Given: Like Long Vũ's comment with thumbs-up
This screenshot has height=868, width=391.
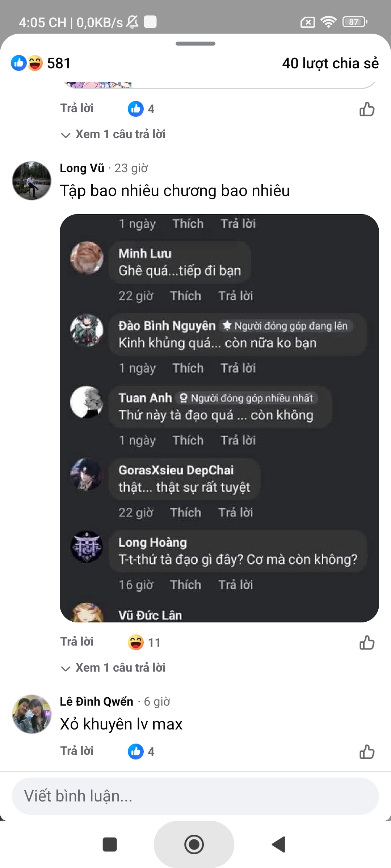Looking at the screenshot, I should [367, 643].
